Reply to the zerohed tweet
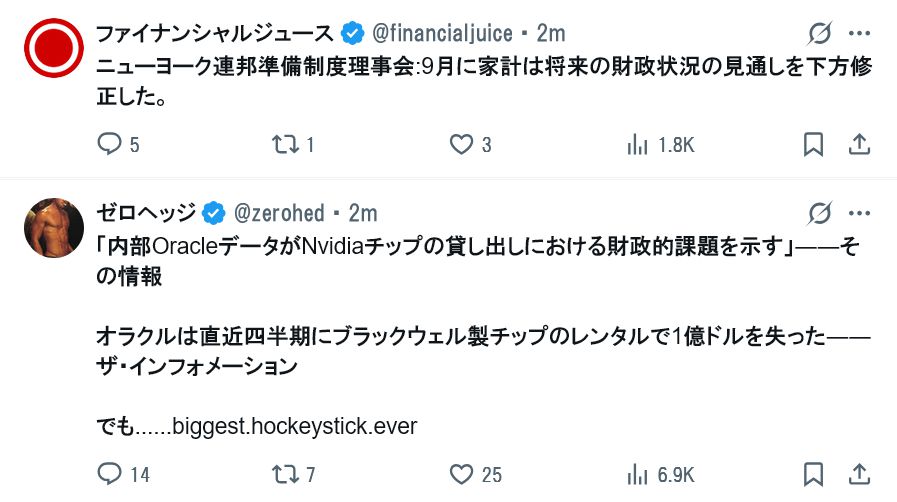 point(109,474)
